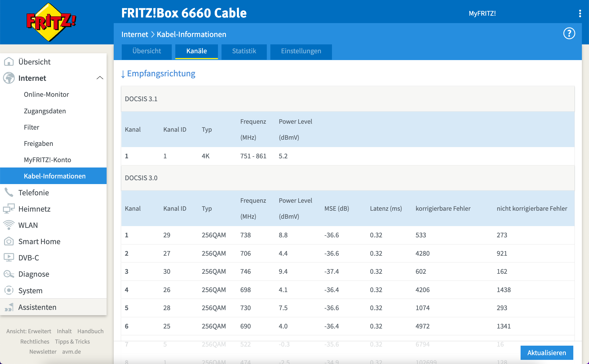Screen dimensions: 589x364
Task: Click the MSE (dB) column header
Action: point(337,208)
